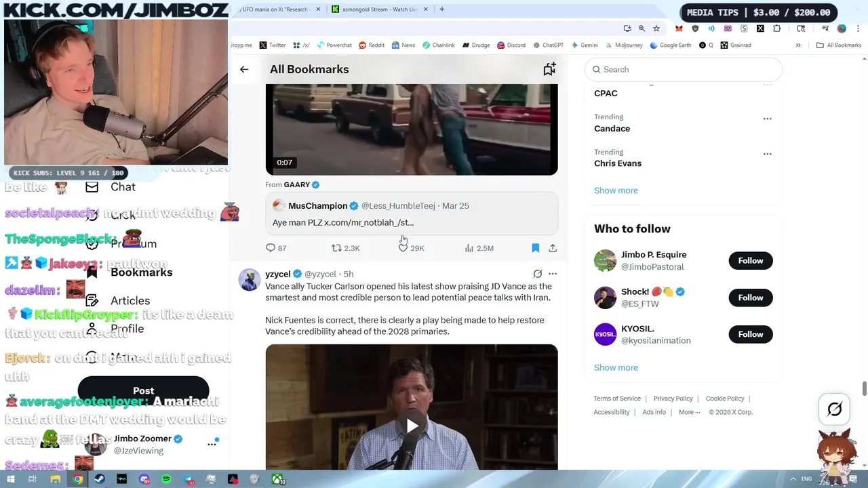The width and height of the screenshot is (868, 488).
Task: Open the Extensions puzzle-piece menu
Action: tap(777, 28)
